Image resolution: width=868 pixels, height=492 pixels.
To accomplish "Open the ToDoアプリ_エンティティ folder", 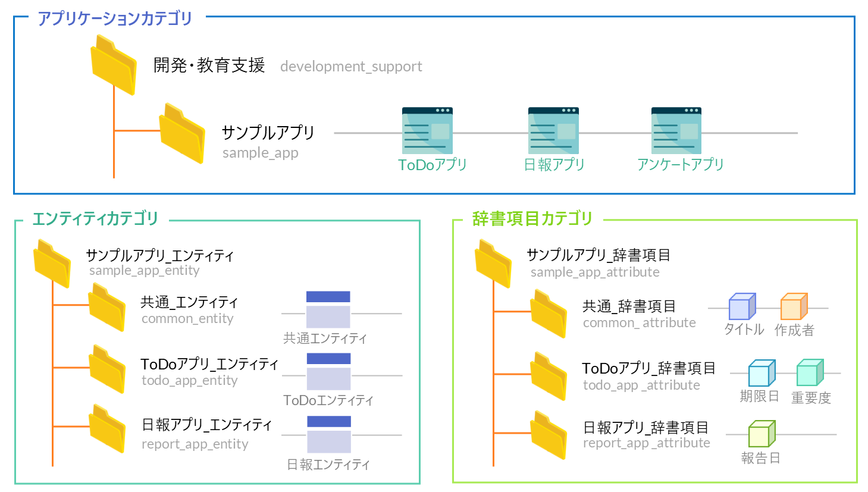I will [x=107, y=369].
